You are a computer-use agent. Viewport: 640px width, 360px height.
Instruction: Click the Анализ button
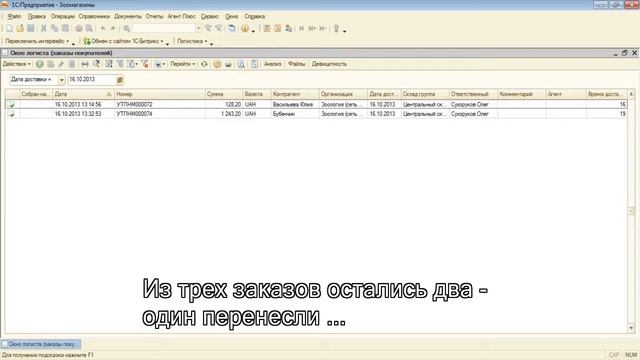click(x=273, y=64)
